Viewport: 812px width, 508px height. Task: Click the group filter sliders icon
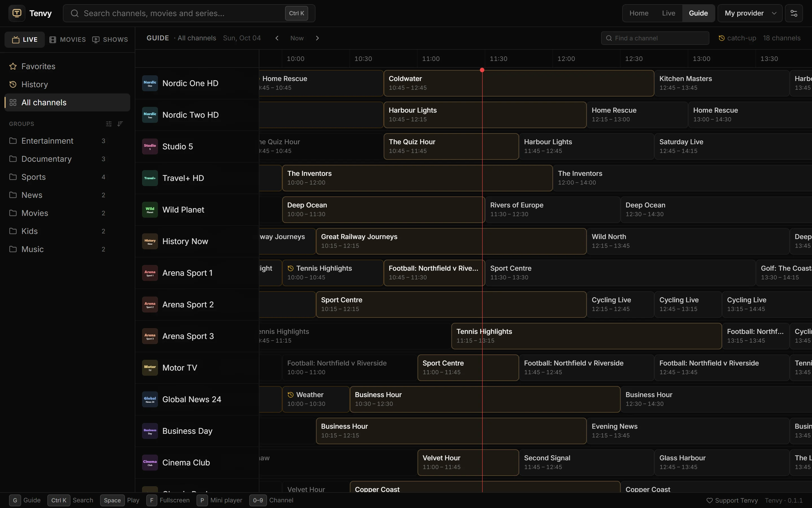[109, 124]
